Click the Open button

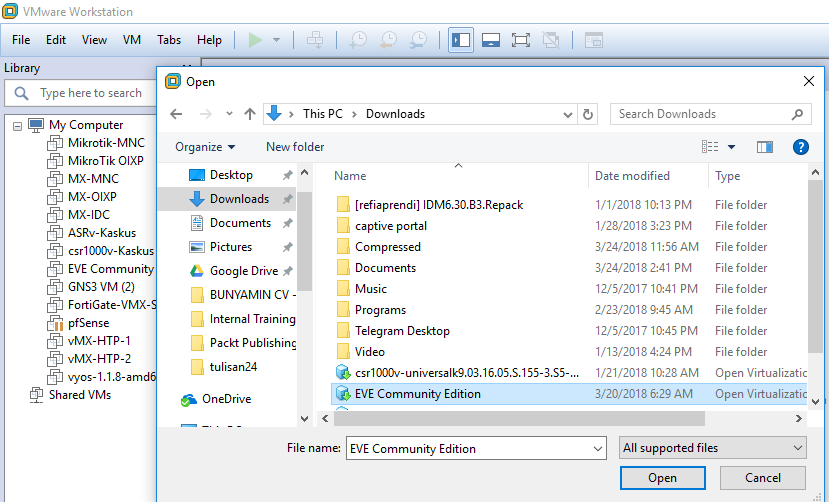(662, 478)
